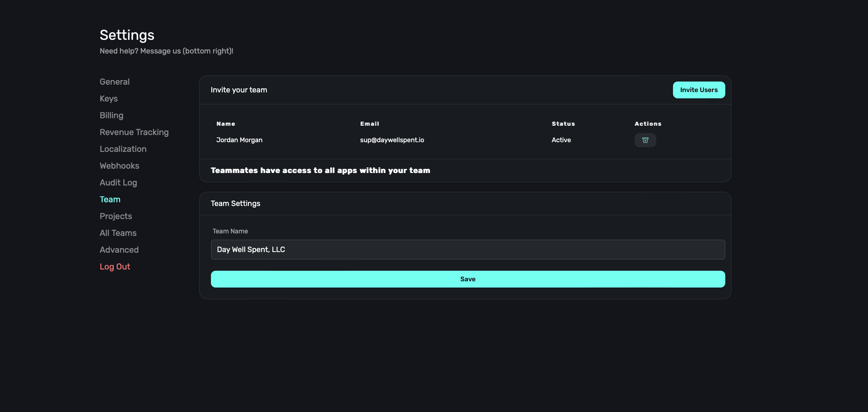The height and width of the screenshot is (412, 868).
Task: Click Jordan Morgan's name in the table
Action: click(239, 140)
